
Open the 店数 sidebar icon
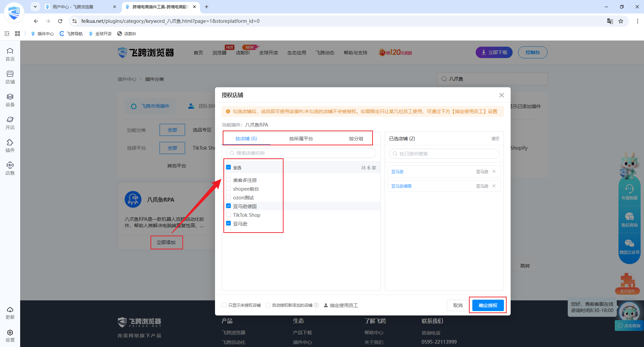[10, 168]
